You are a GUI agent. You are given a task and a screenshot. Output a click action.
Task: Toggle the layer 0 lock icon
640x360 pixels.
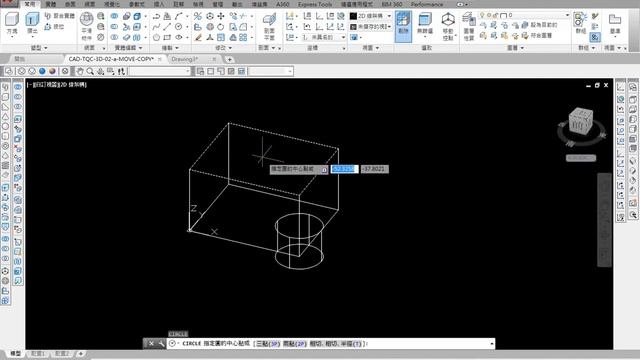click(x=496, y=16)
